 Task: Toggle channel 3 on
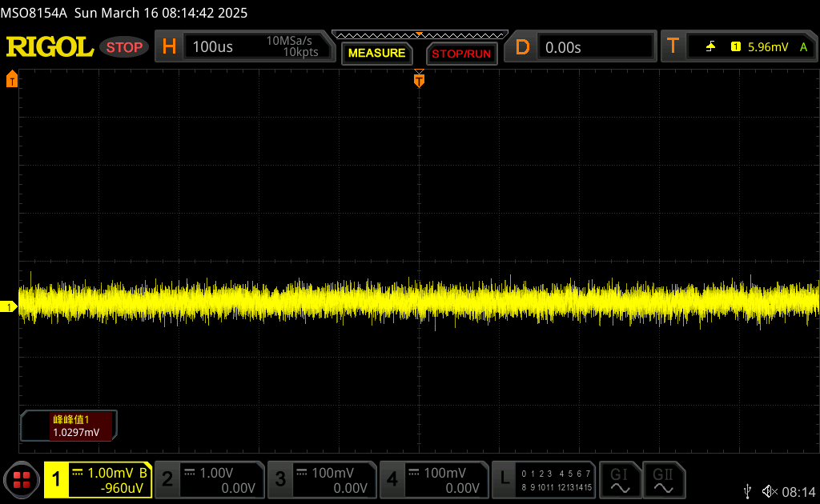coord(280,479)
